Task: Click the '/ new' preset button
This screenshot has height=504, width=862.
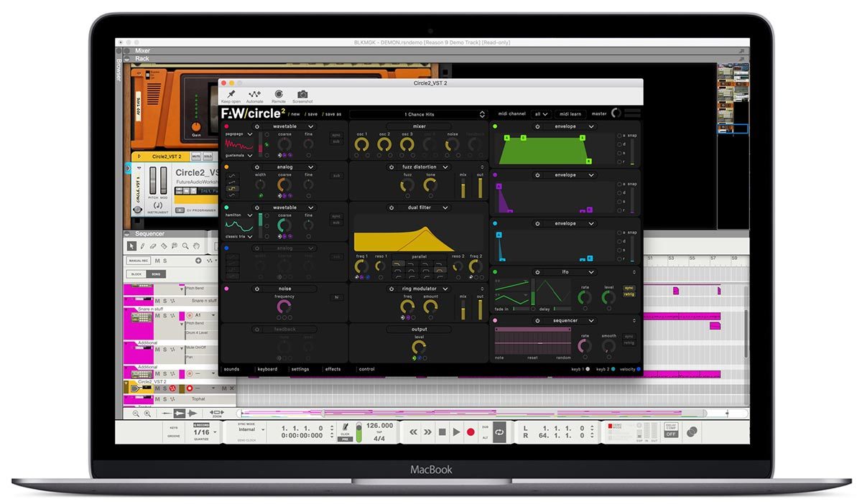Action: point(295,114)
